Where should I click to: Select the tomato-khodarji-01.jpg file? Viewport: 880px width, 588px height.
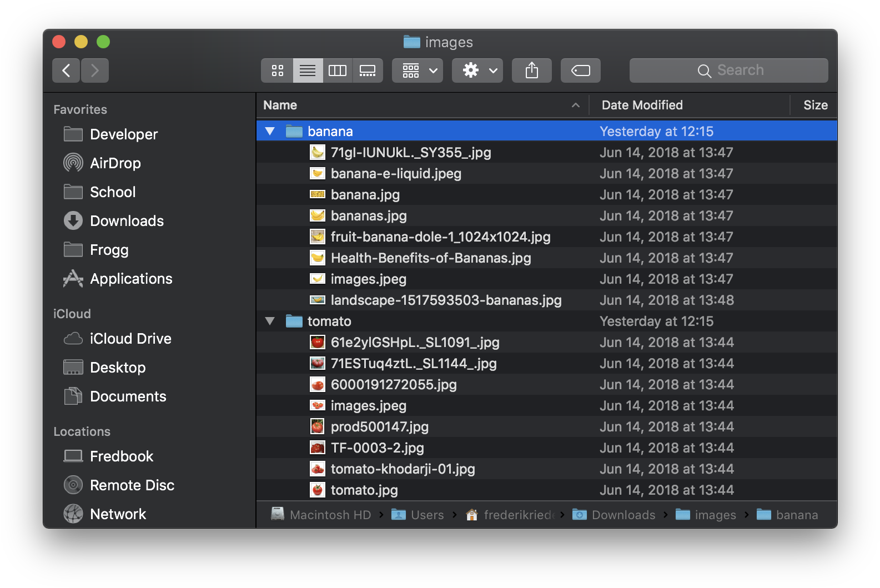click(x=403, y=469)
